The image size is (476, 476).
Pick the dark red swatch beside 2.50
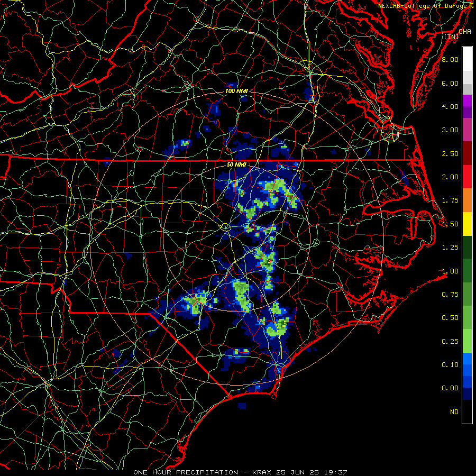pyautogui.click(x=467, y=153)
